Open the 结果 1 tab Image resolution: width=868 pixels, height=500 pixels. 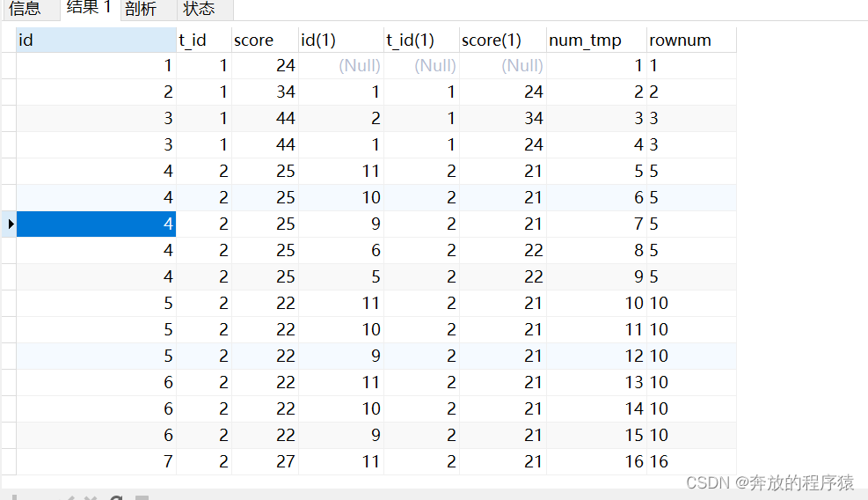(x=90, y=9)
